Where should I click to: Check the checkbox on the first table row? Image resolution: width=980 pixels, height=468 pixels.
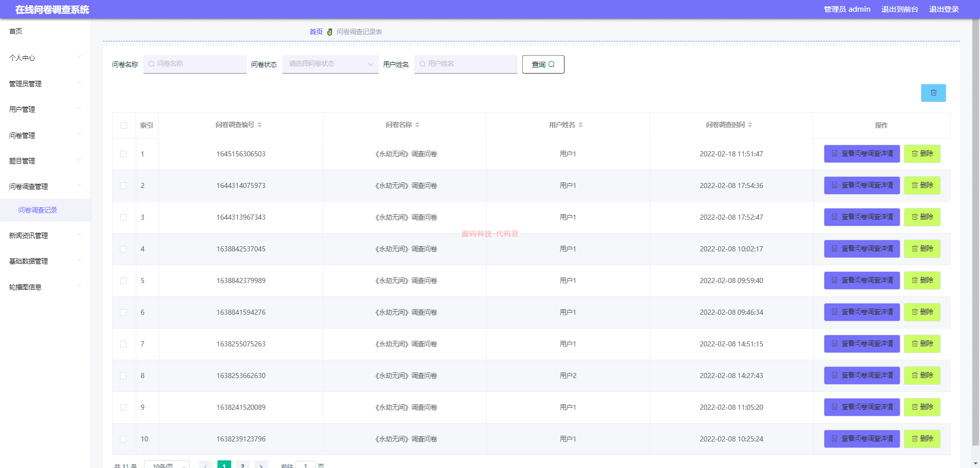pos(124,154)
